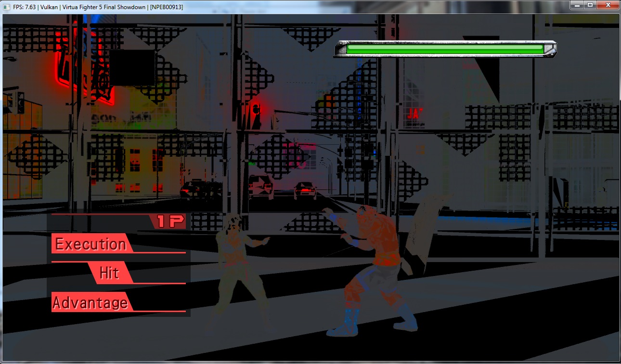Click the "1P" player indicator
This screenshot has width=621, height=364.
click(x=170, y=221)
